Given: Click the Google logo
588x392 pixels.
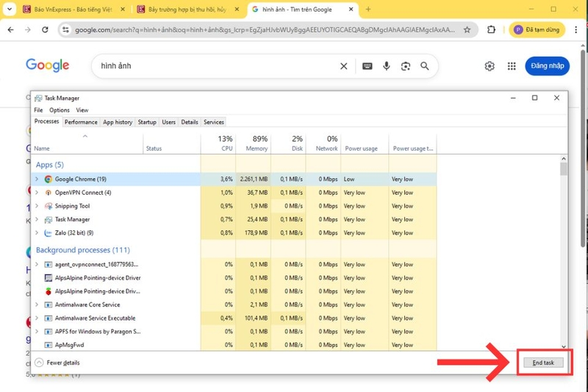Looking at the screenshot, I should (x=47, y=65).
